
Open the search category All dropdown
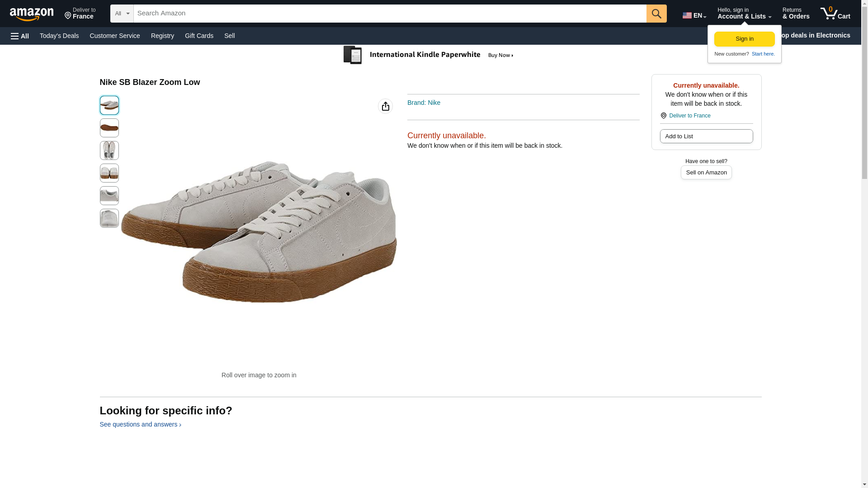click(122, 14)
